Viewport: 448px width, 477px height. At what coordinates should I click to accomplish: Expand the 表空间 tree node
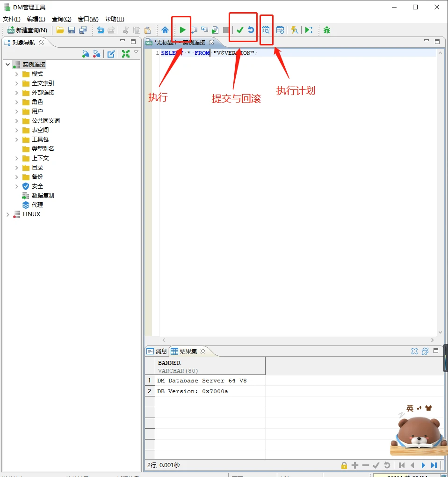(16, 130)
